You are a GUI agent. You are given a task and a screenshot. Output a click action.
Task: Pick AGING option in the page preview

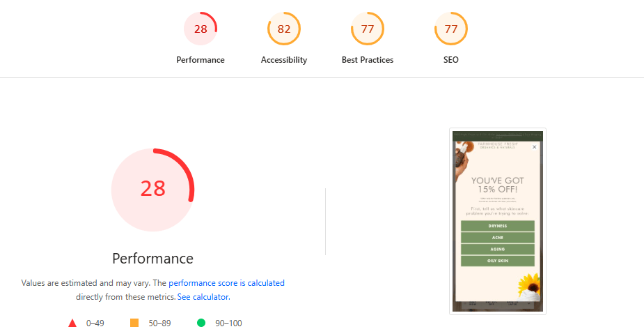pos(497,249)
